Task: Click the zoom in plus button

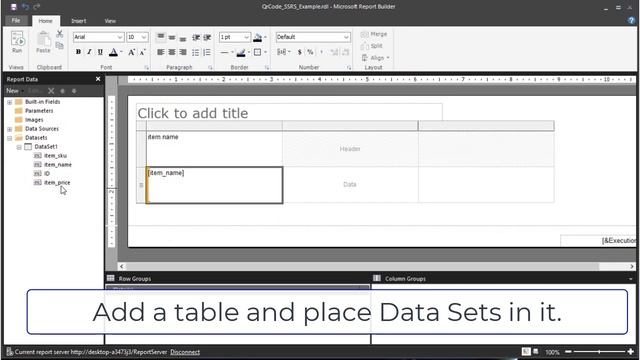Action: (x=631, y=351)
